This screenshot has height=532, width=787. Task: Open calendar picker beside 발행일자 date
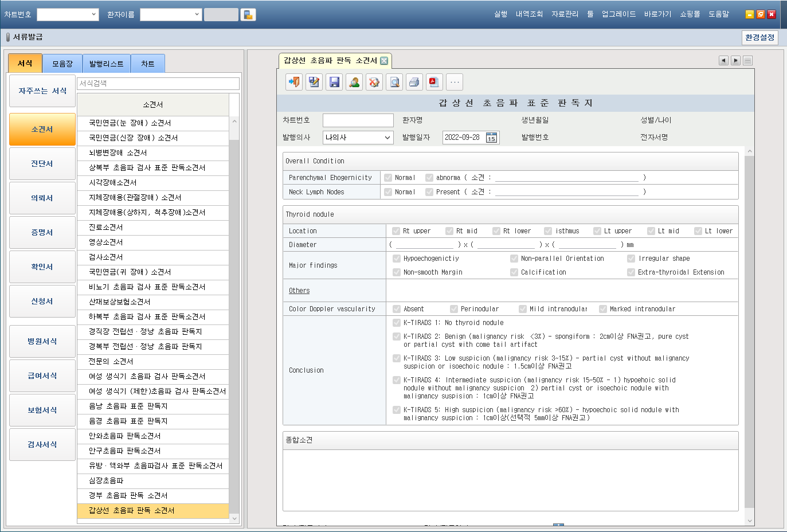[491, 138]
